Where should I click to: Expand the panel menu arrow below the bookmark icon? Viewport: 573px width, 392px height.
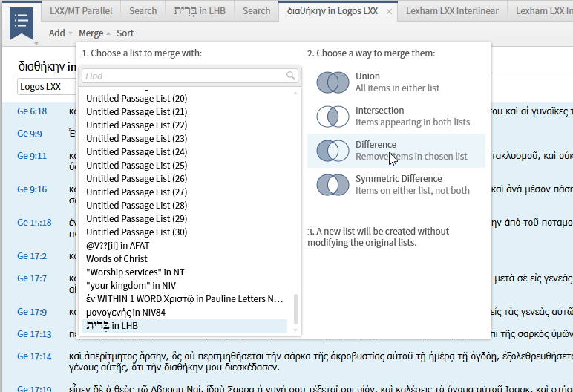pyautogui.click(x=36, y=44)
